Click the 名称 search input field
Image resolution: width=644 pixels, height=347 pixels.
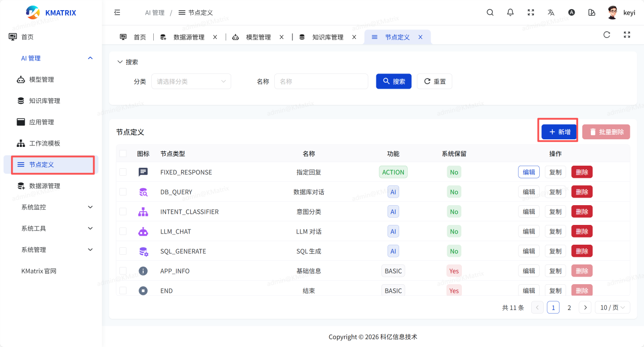pos(321,82)
